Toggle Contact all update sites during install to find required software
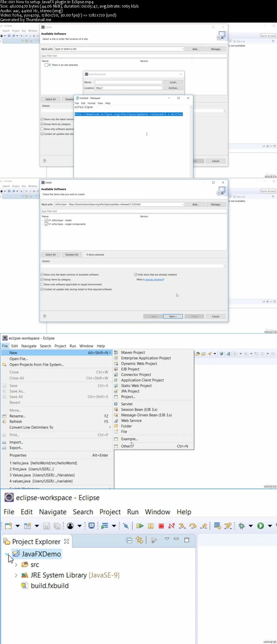Viewport: 277px width, 644px height. 42,289
